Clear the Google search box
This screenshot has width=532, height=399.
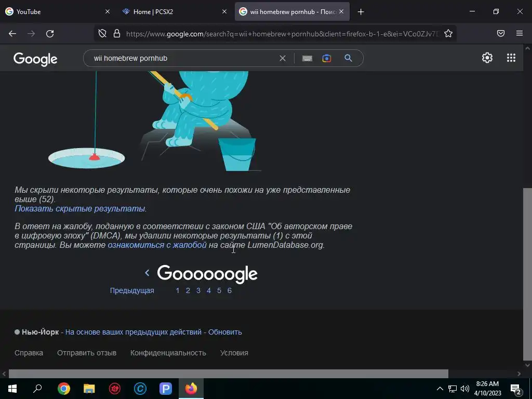click(x=282, y=58)
